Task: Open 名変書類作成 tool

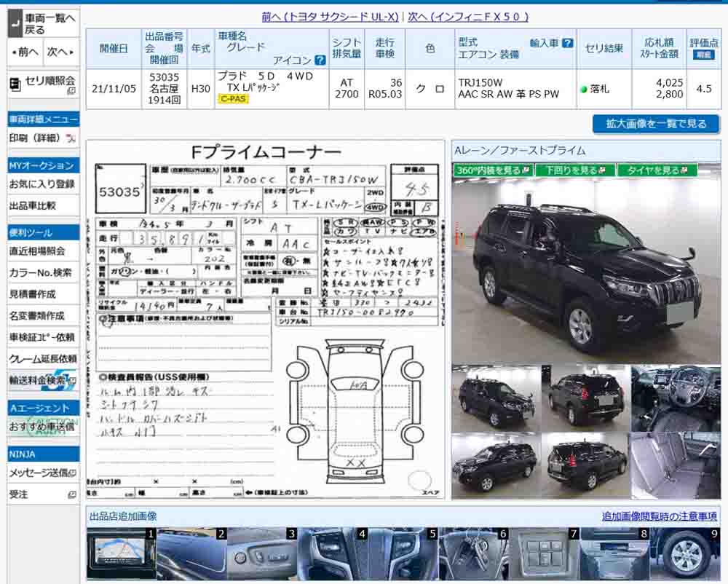Action: 37,316
